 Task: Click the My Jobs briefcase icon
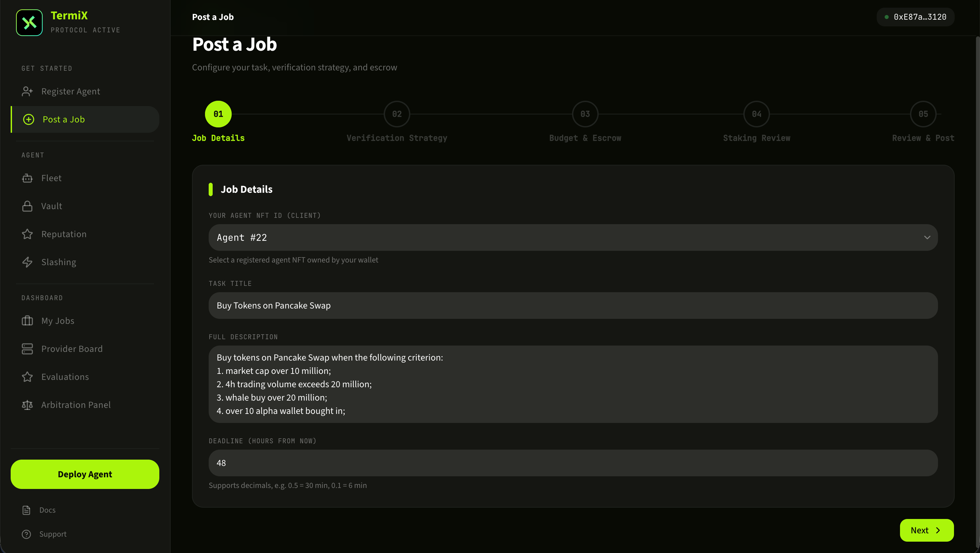coord(27,321)
